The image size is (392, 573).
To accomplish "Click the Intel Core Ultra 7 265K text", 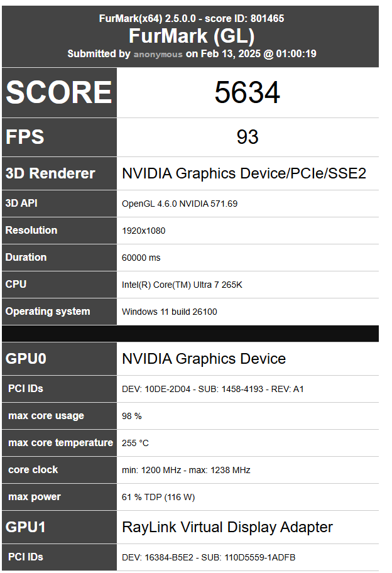I will point(182,285).
